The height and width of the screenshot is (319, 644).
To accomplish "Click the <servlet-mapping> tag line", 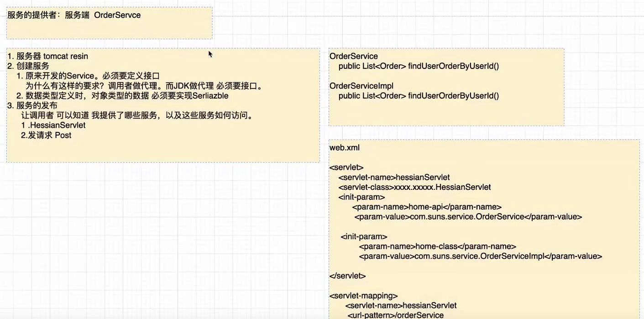I will tap(363, 295).
